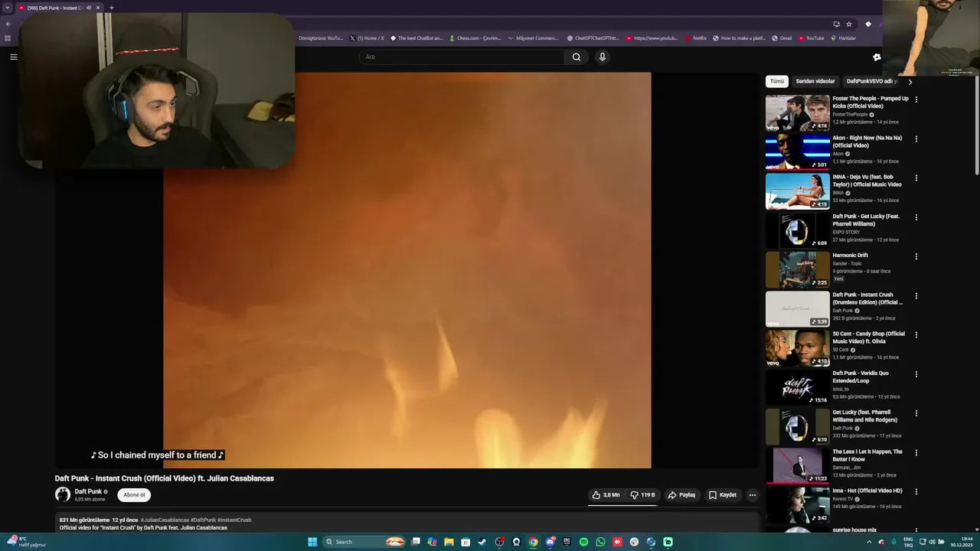Select the 'Seriden videolar' filter chip
The image size is (980, 551).
[x=815, y=81]
